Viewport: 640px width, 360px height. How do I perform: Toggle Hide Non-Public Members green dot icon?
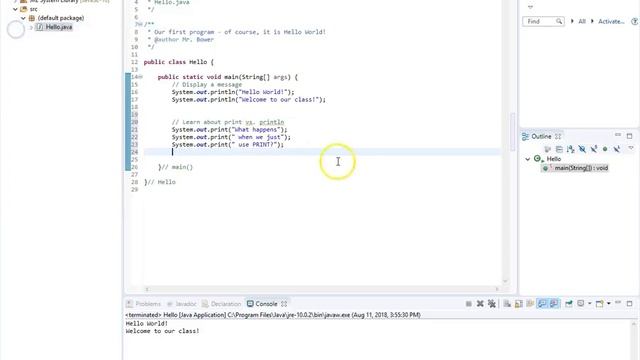[605, 149]
